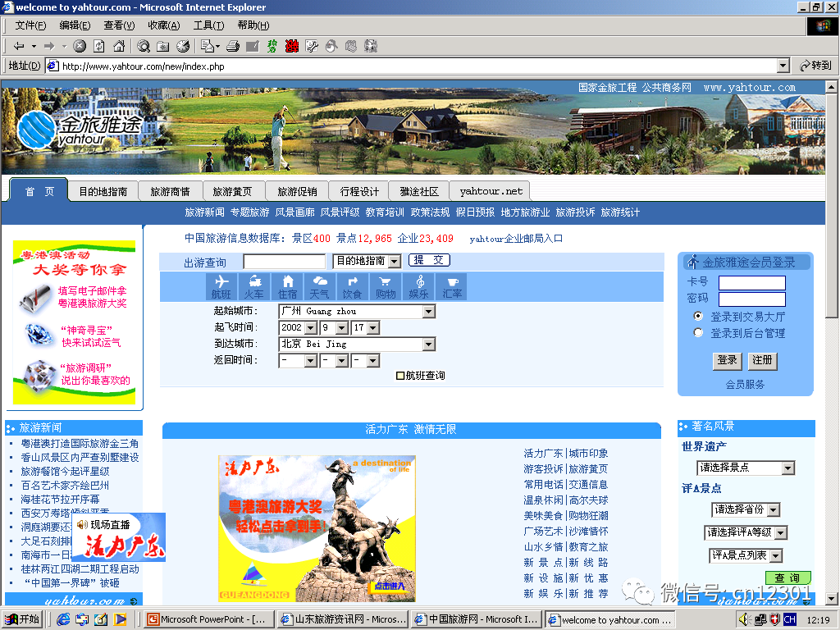
Task: Print the page with the printer icon
Action: click(x=232, y=46)
